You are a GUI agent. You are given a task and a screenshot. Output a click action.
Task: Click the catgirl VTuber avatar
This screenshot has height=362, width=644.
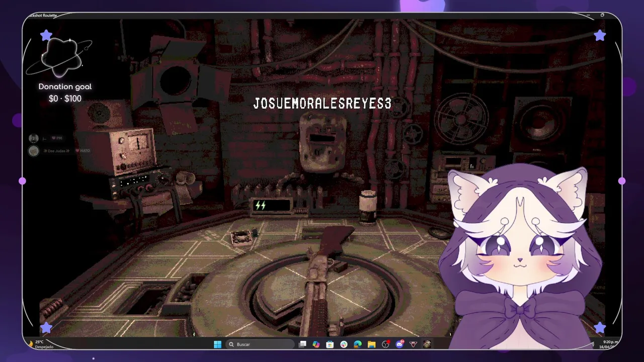[521, 256]
